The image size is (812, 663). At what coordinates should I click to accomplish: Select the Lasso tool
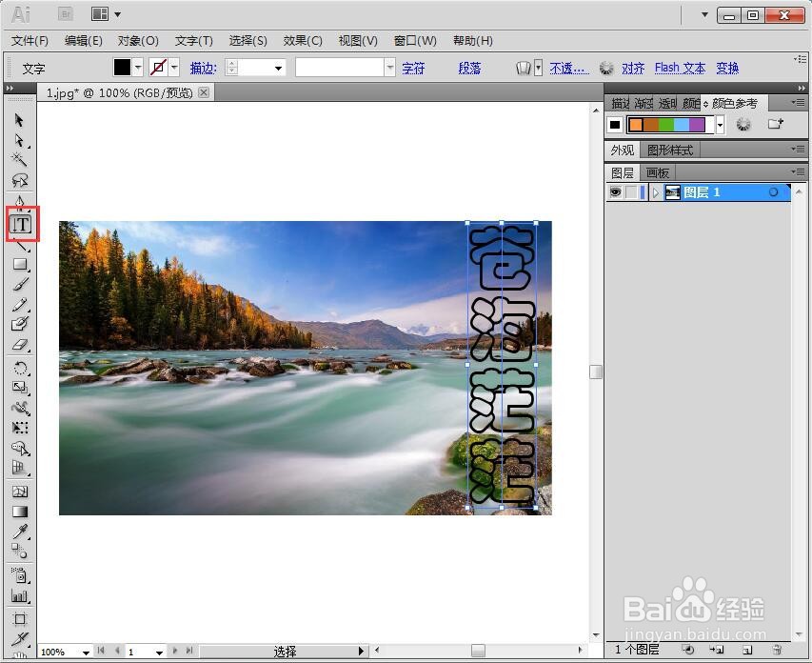pyautogui.click(x=19, y=180)
